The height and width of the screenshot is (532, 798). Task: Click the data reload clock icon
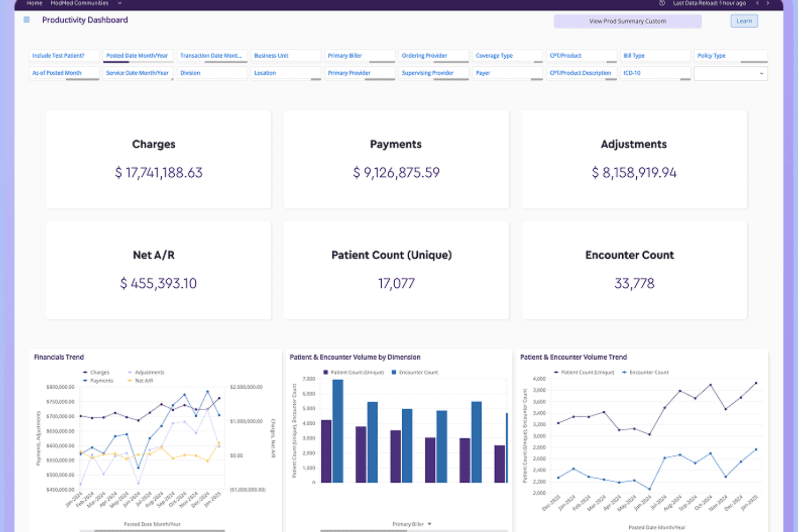(x=662, y=3)
